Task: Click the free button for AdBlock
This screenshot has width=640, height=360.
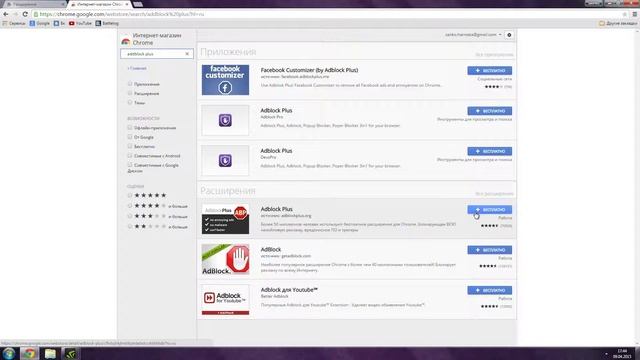Action: 489,250
